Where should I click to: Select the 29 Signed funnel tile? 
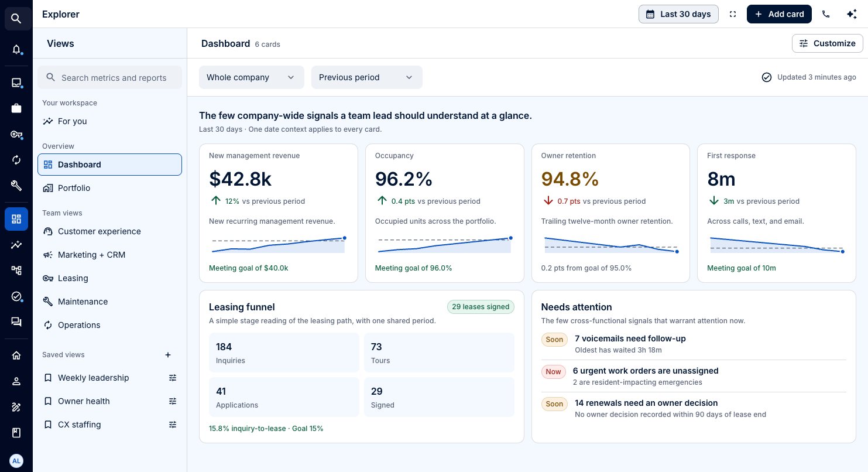pyautogui.click(x=439, y=397)
